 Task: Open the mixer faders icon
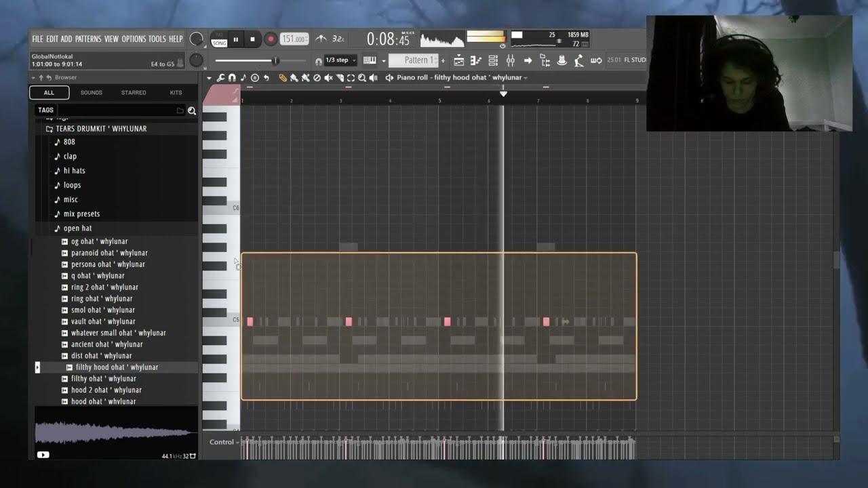point(511,61)
